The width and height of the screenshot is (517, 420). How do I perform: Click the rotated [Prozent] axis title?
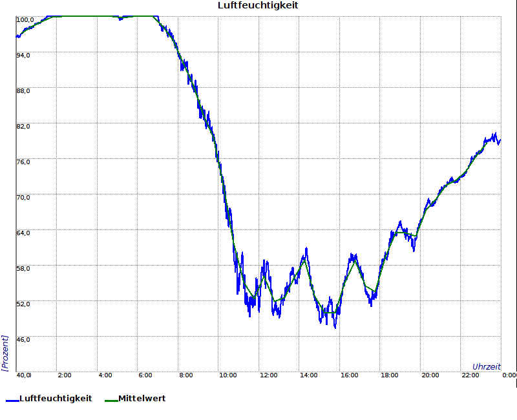tap(5, 353)
